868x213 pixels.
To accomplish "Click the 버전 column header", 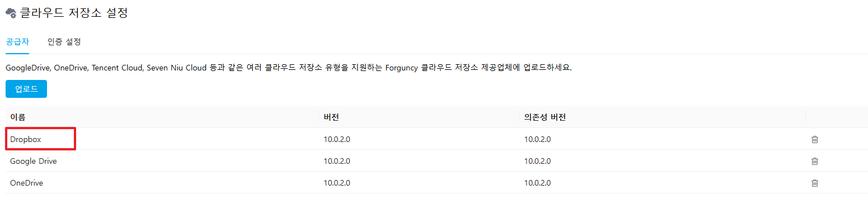I will coord(331,117).
